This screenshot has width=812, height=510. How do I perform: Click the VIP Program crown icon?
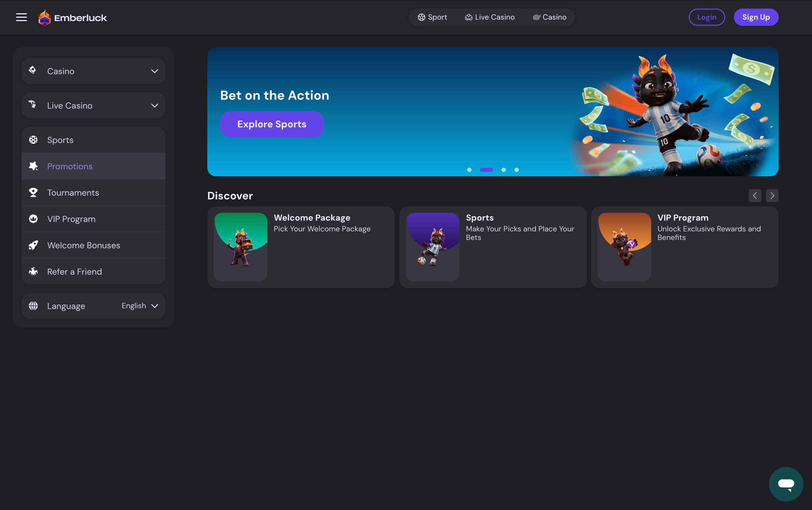33,218
